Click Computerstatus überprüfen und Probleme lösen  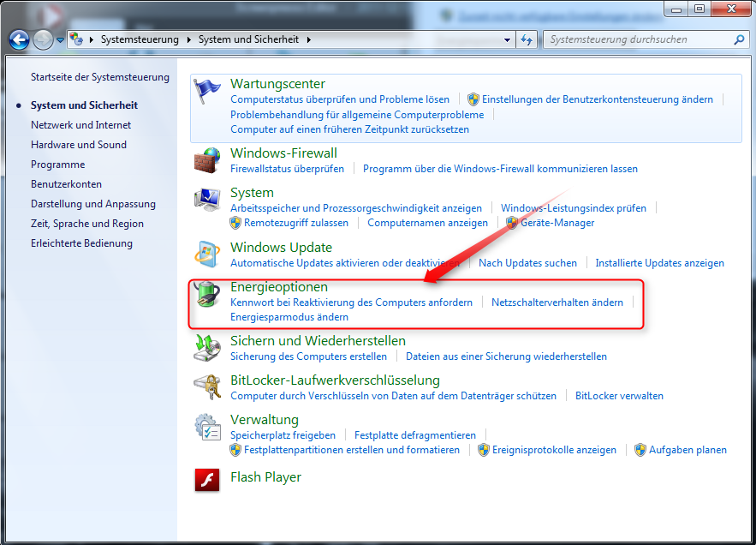tap(340, 99)
